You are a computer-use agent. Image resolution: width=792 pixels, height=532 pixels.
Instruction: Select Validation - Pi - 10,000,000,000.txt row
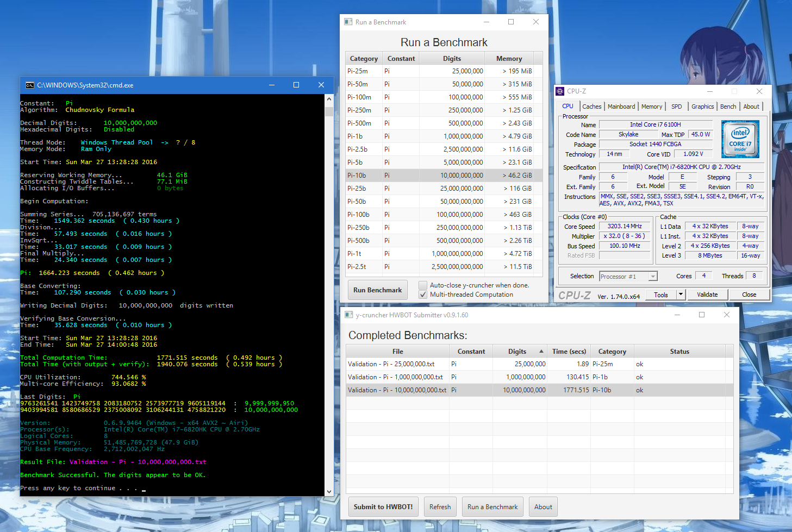tap(539, 390)
